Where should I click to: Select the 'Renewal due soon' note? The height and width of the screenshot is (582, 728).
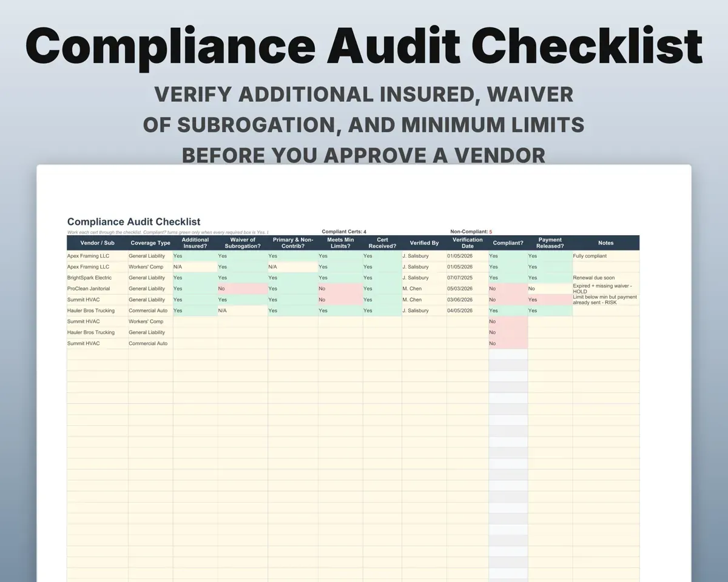pyautogui.click(x=606, y=278)
